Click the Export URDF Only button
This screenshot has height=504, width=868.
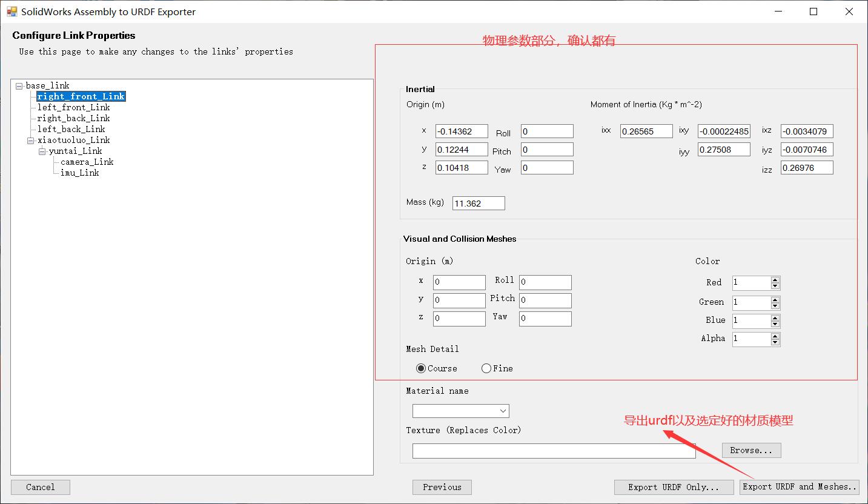[x=673, y=487]
